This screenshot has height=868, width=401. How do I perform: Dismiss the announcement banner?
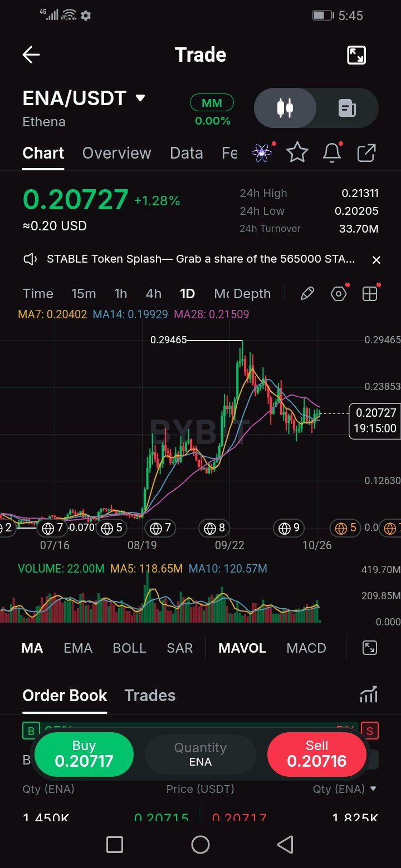376,260
